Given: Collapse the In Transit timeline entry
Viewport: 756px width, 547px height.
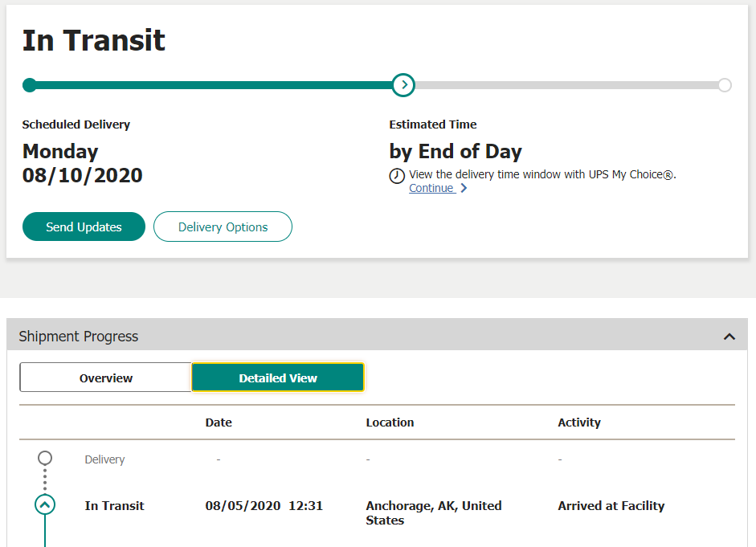Looking at the screenshot, I should [x=45, y=505].
